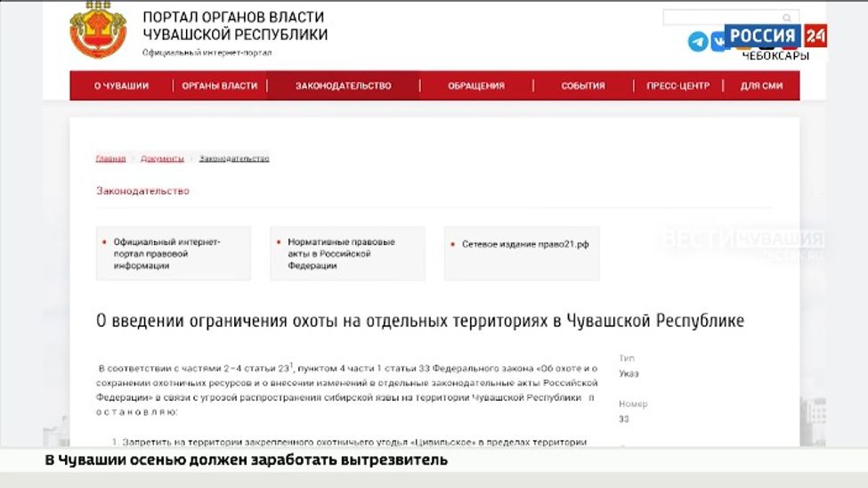Click the document type value «Указ»

pos(629,374)
